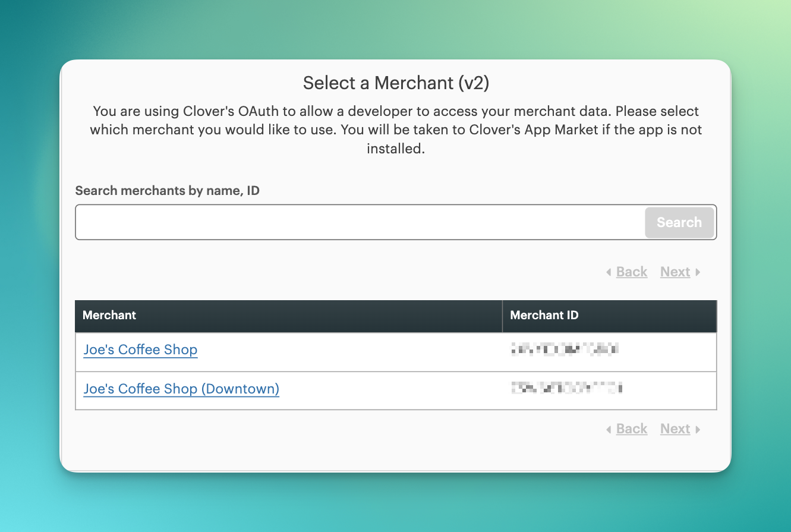Click the Clover OAuth description paragraph

[396, 130]
